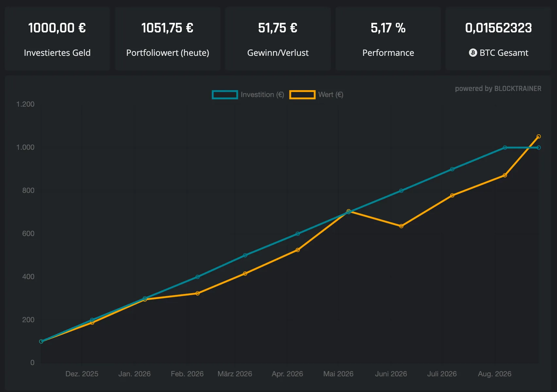Click the teal Investition legend color box
The height and width of the screenshot is (392, 557).
click(x=225, y=95)
